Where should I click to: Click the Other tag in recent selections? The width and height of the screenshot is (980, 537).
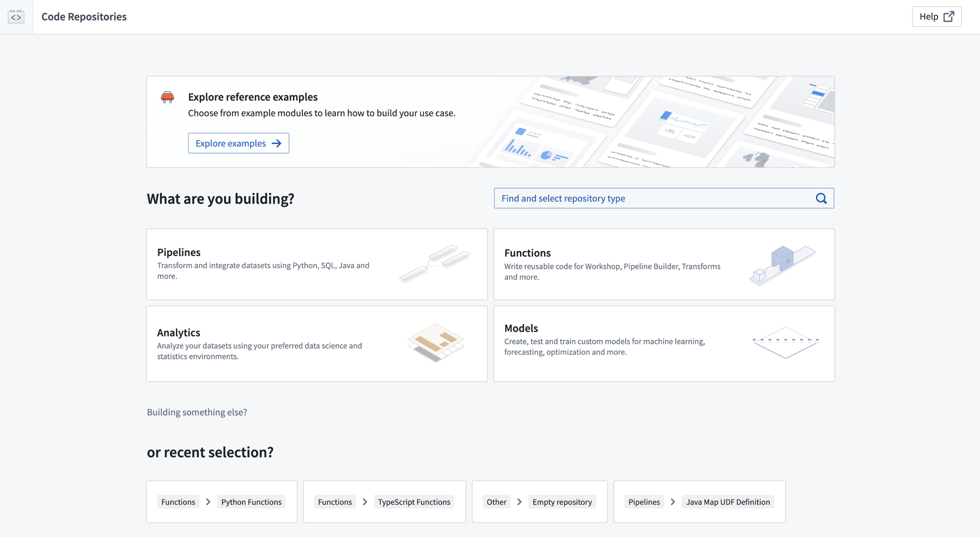(497, 502)
